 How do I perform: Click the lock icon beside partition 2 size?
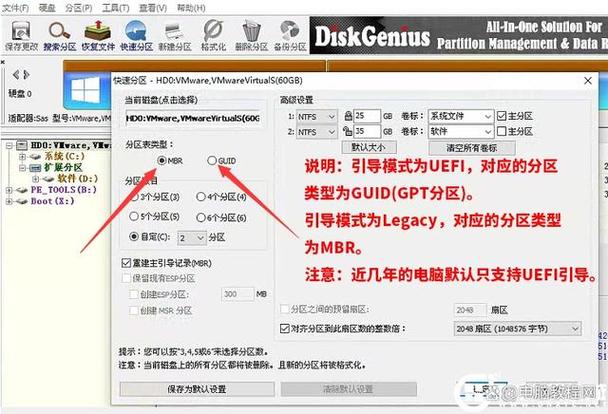pyautogui.click(x=347, y=131)
